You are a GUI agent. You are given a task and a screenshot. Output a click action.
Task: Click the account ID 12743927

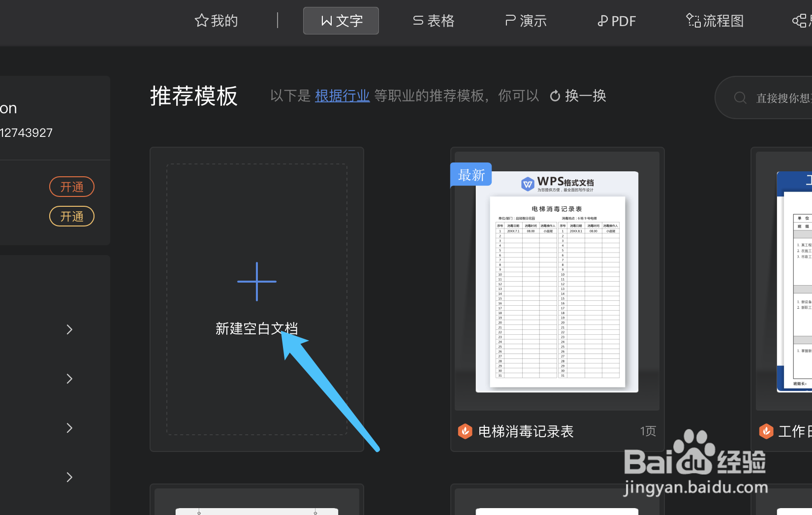[x=27, y=133]
